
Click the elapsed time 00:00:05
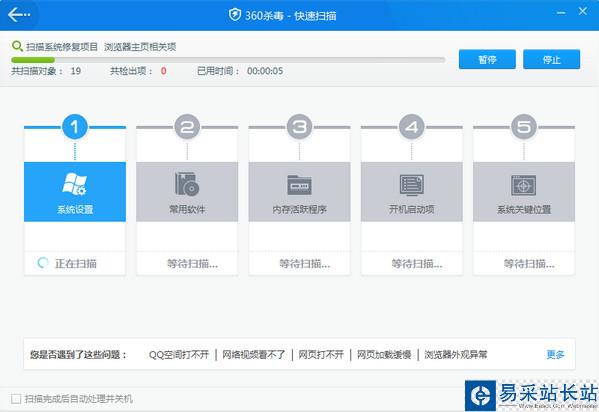point(265,71)
